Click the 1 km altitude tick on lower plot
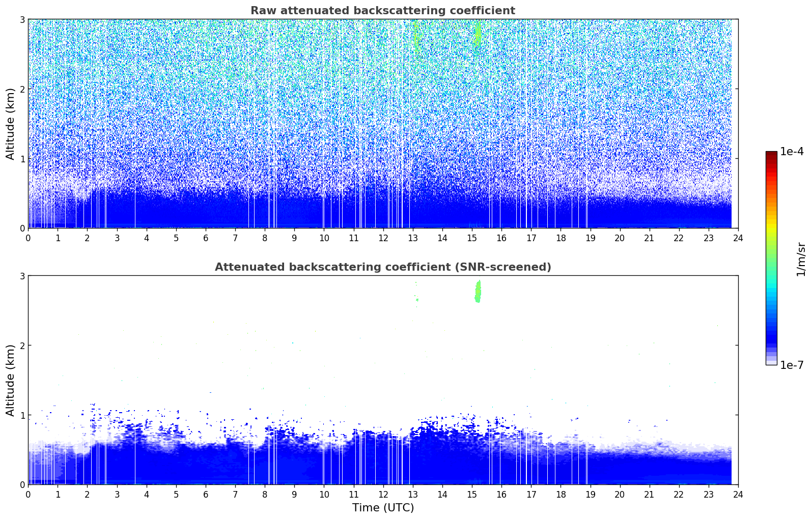 pyautogui.click(x=22, y=415)
